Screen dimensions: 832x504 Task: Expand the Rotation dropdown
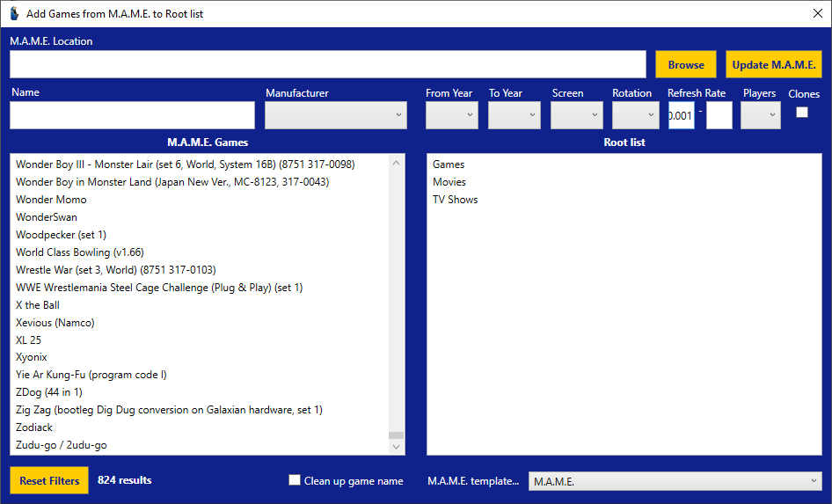pos(635,115)
